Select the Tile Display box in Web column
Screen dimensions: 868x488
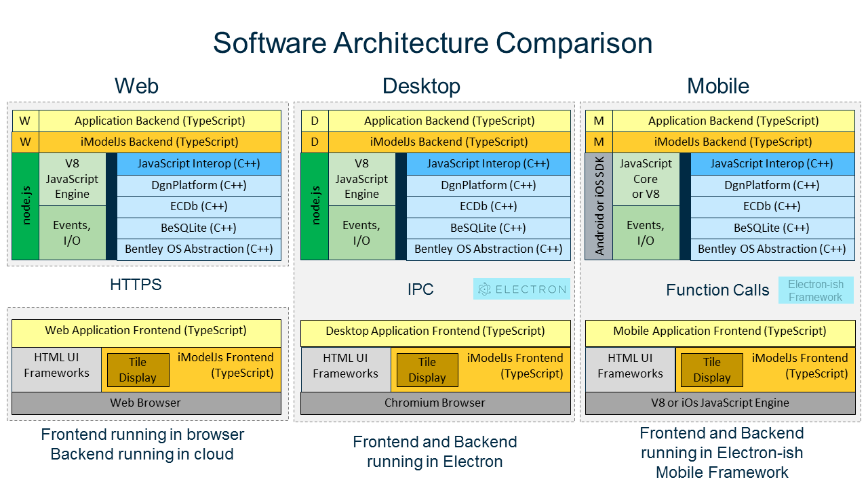click(138, 369)
